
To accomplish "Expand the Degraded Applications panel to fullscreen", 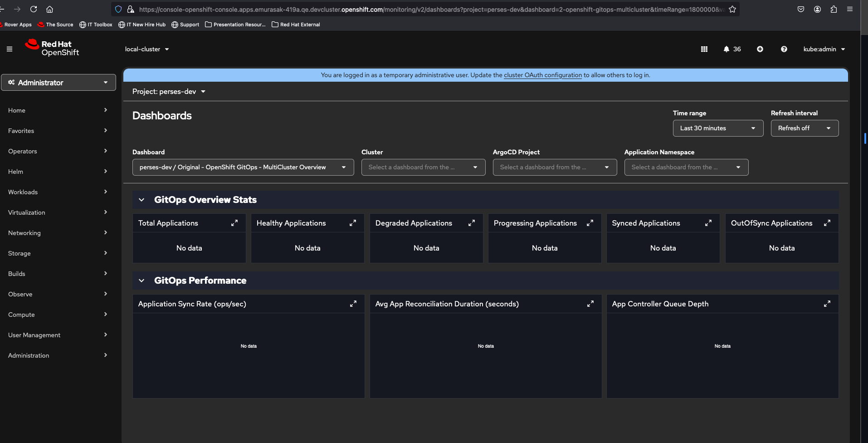I will (472, 223).
